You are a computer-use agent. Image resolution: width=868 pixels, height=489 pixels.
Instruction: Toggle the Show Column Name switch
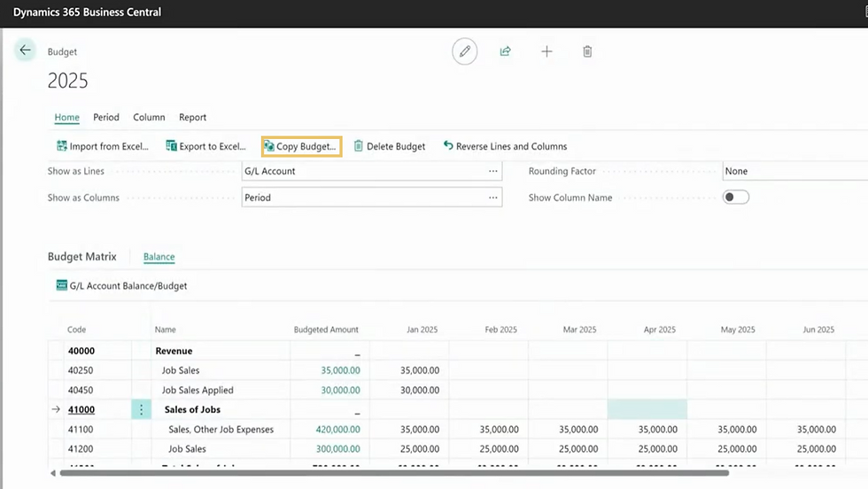[x=736, y=198]
